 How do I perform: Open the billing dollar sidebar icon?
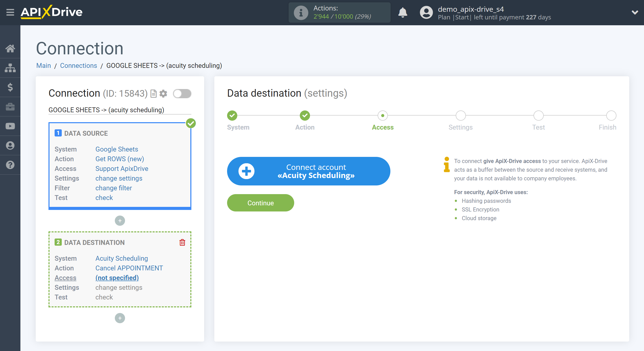click(10, 87)
